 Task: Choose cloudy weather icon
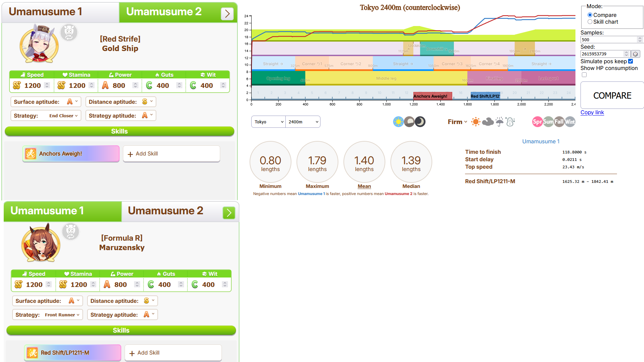point(488,122)
